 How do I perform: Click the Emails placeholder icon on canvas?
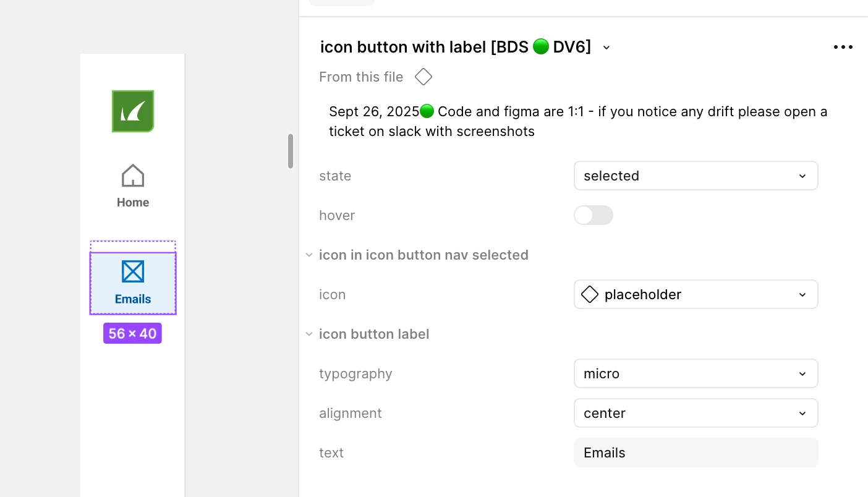pos(133,271)
